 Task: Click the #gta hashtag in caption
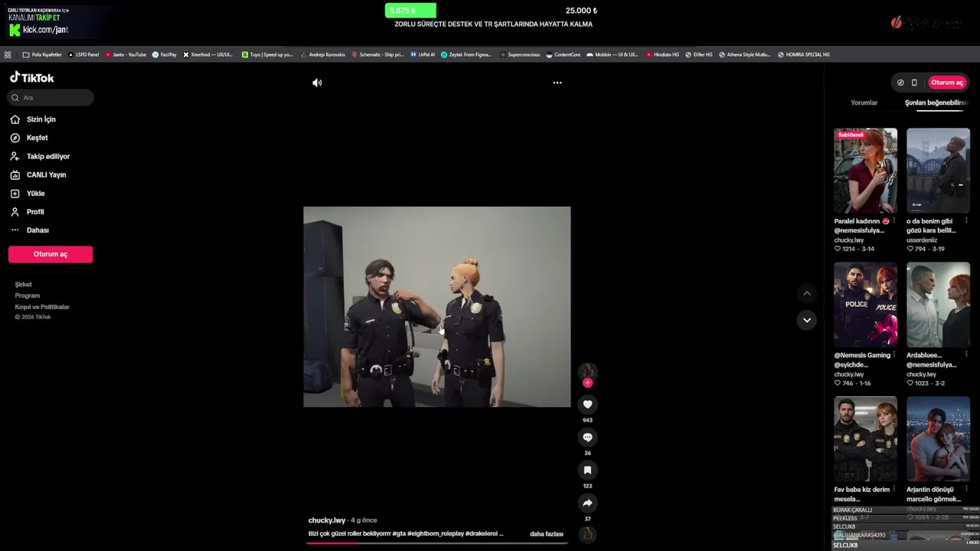point(399,534)
